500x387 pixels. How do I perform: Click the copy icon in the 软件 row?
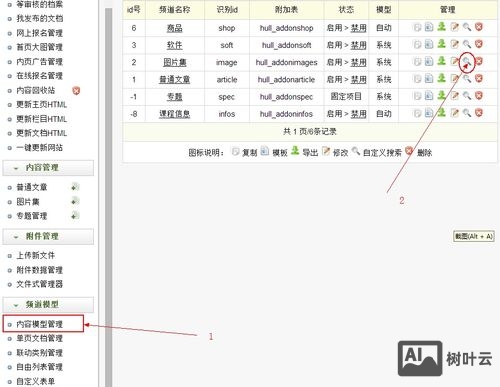point(417,44)
